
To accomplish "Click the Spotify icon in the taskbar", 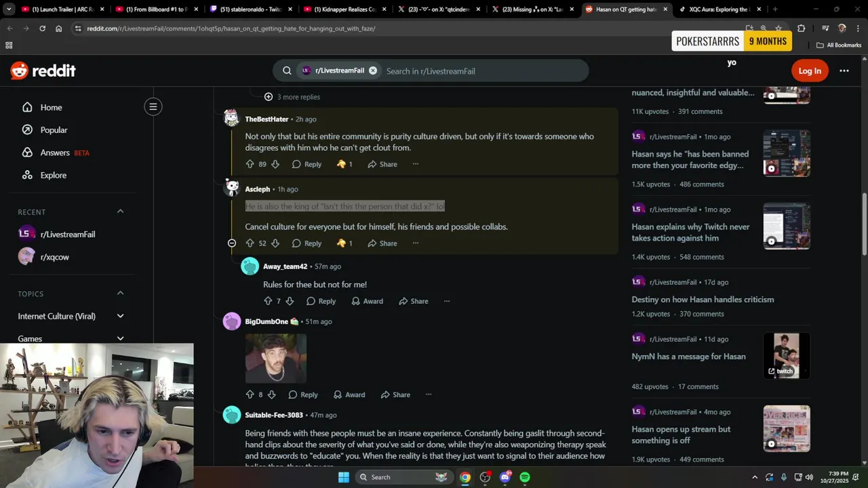I will point(525,477).
